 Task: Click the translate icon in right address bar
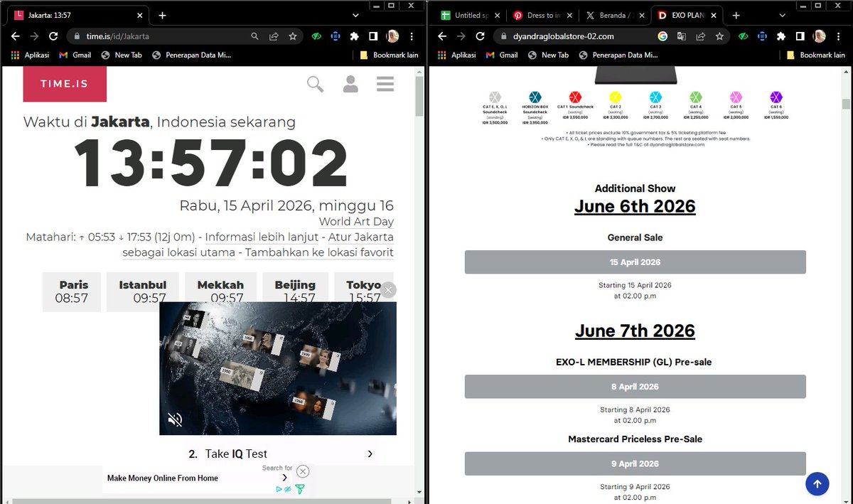(x=682, y=36)
